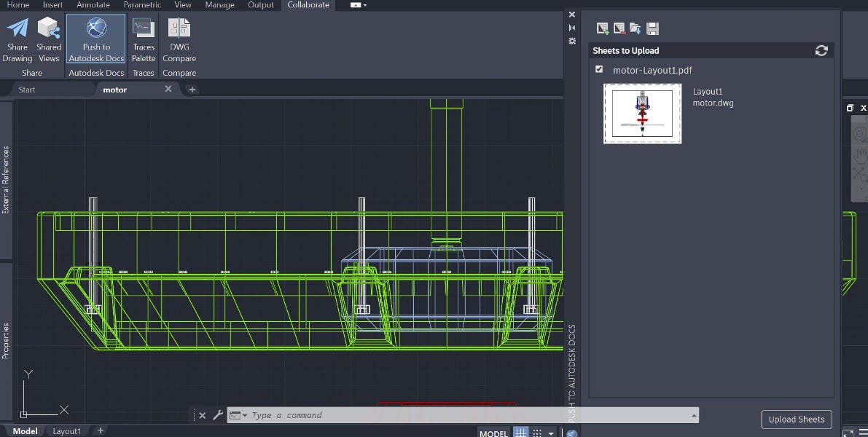Start a new drawing with the plus tab
868x437 pixels.
(191, 89)
